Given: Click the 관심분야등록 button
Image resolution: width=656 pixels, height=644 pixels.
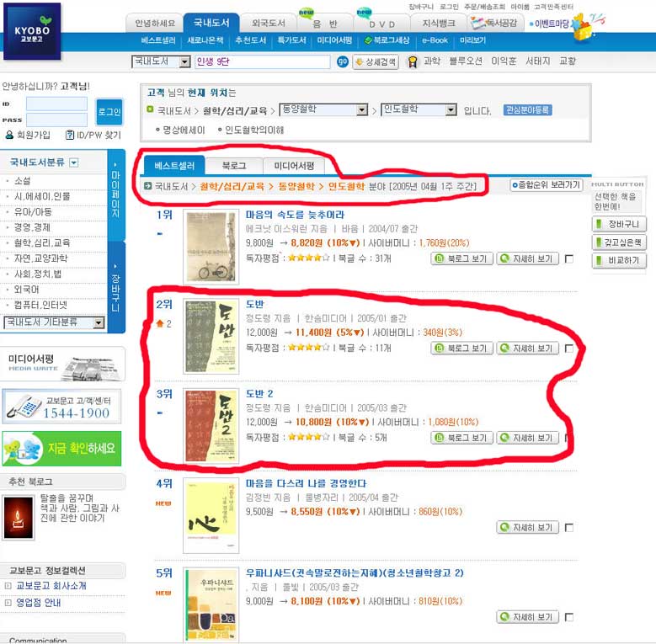Looking at the screenshot, I should pos(527,110).
